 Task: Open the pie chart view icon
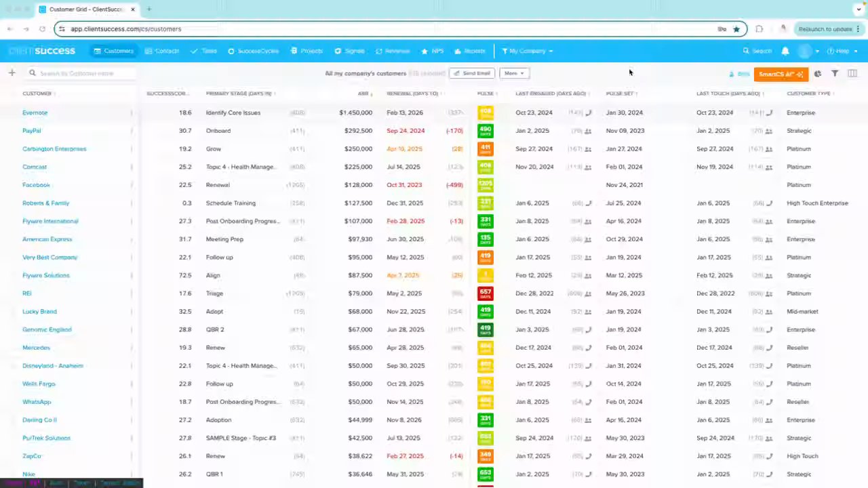818,74
